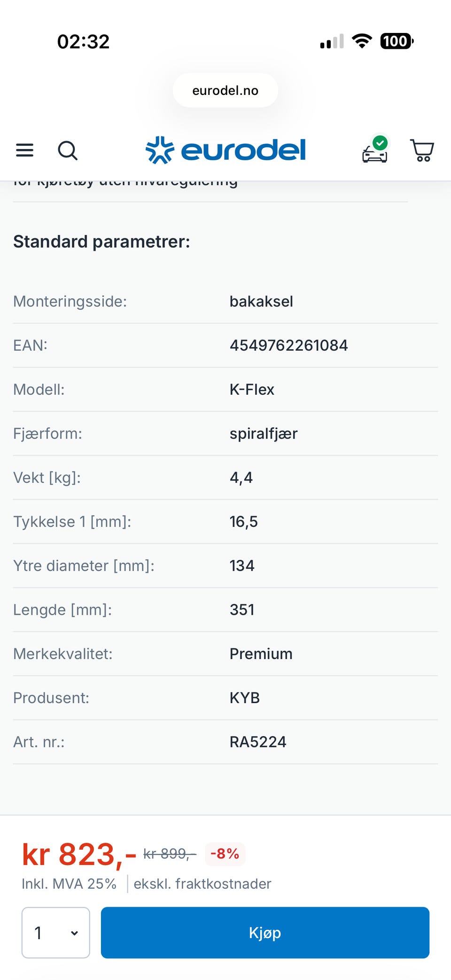Viewport: 451px width, 980px height.
Task: Open the shopping cart
Action: point(422,150)
